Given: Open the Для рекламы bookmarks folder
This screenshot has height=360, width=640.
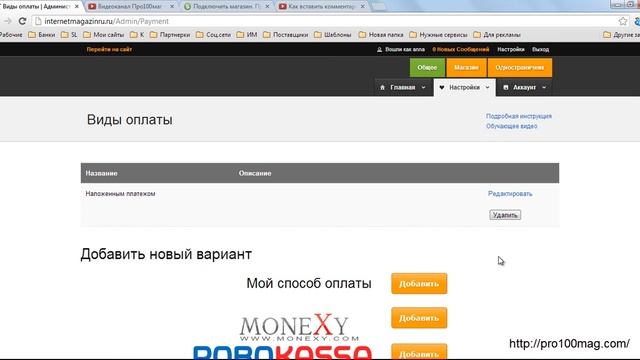Looking at the screenshot, I should [497, 35].
